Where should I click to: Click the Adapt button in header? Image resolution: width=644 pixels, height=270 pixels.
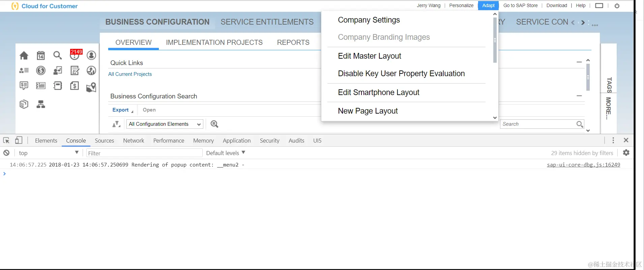point(488,5)
